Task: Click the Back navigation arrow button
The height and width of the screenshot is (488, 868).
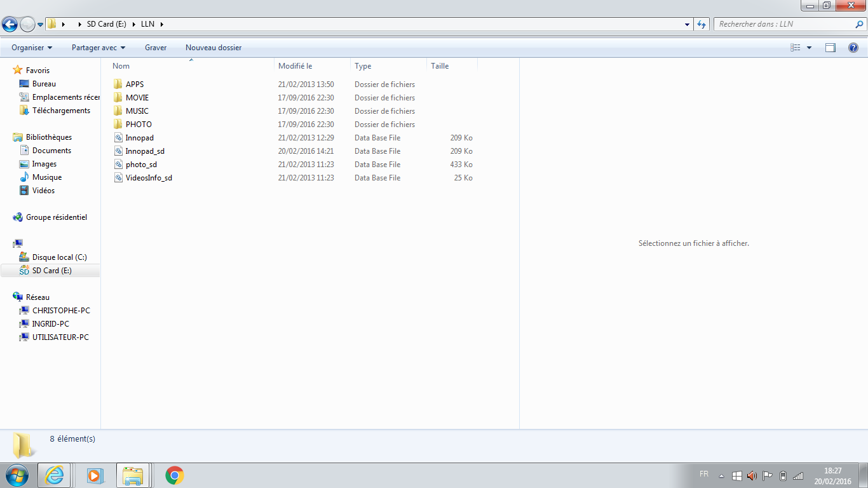Action: tap(10, 25)
